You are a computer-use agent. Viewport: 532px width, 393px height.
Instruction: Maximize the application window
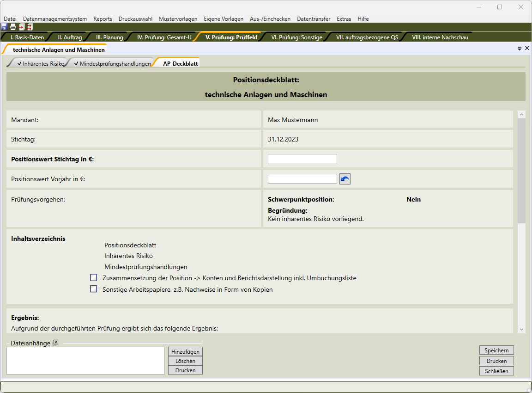[500, 7]
